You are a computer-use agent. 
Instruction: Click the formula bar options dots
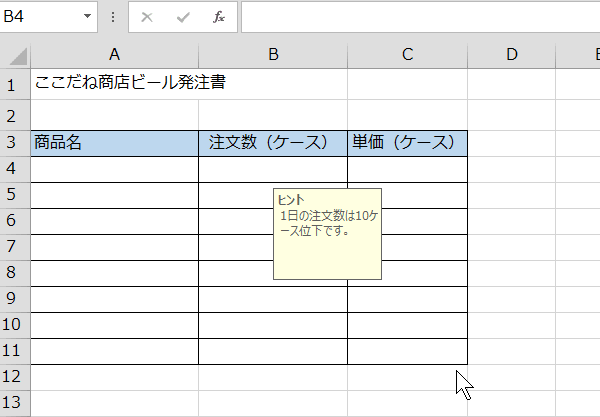click(113, 17)
